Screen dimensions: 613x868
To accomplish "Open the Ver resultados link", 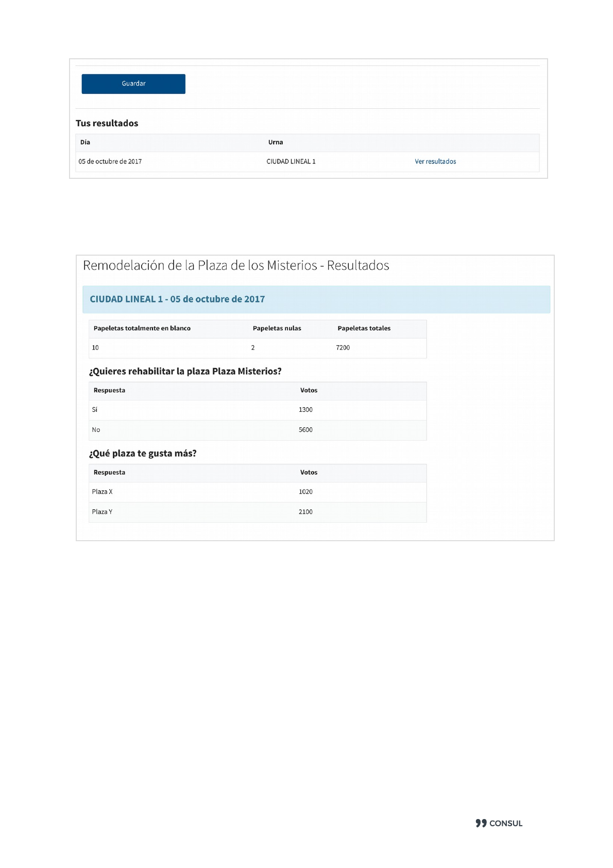I will 435,162.
